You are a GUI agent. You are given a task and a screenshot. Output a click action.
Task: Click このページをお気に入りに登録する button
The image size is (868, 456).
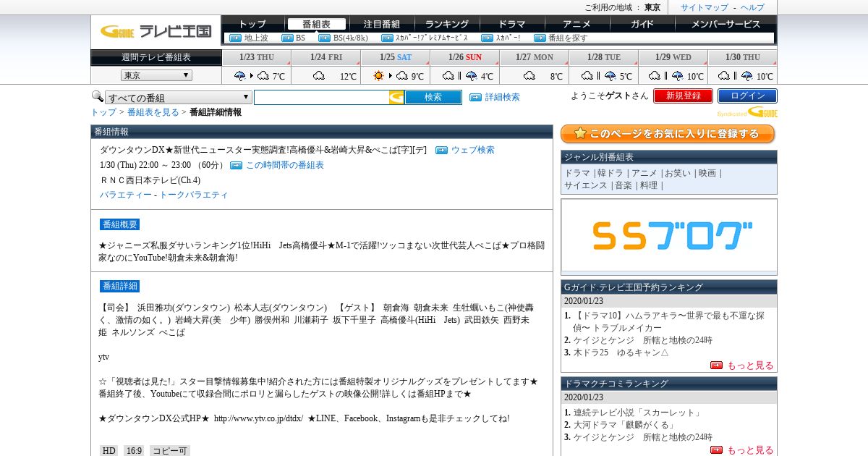[x=668, y=134]
